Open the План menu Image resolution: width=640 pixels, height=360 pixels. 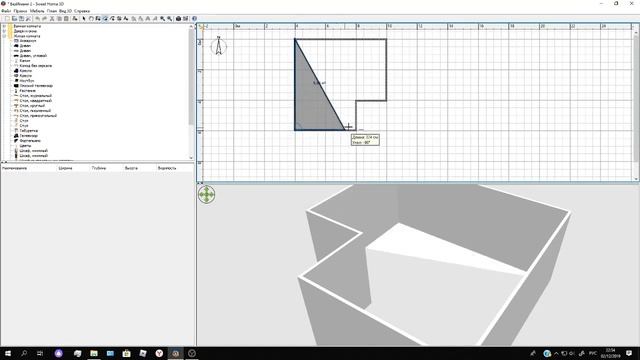tap(52, 11)
